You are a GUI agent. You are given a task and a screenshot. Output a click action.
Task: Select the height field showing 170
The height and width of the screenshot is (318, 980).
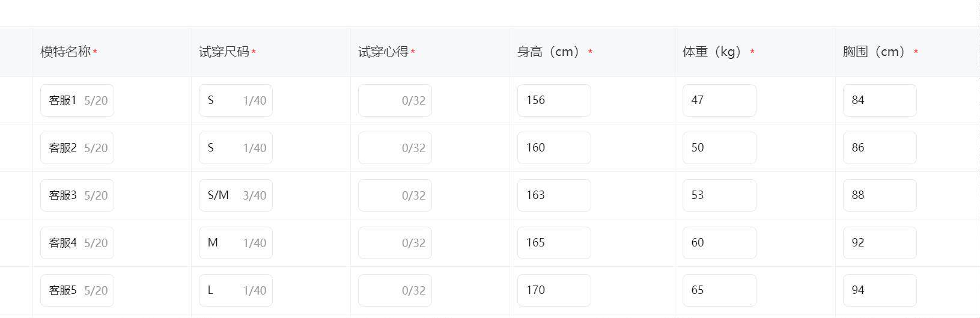pos(553,290)
